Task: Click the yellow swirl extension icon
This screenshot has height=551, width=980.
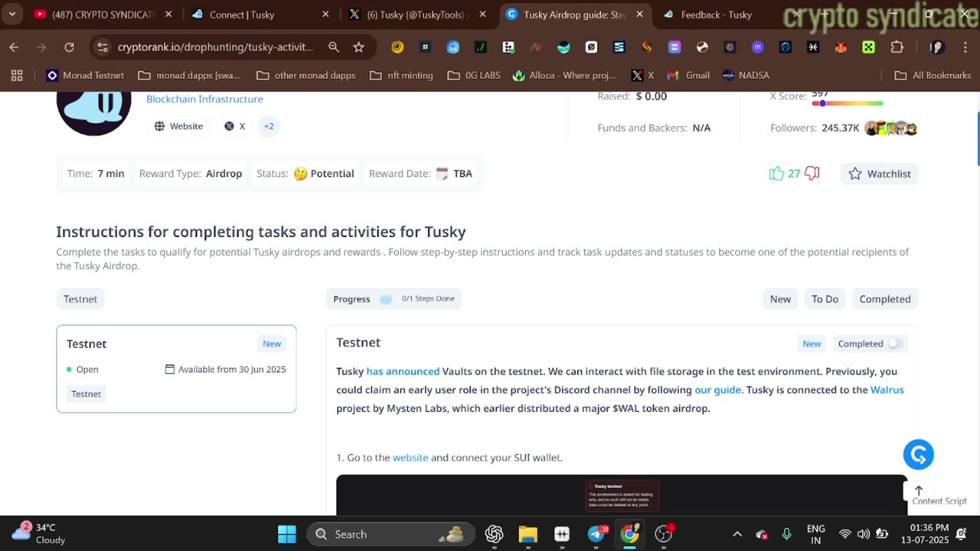Action: [x=397, y=47]
